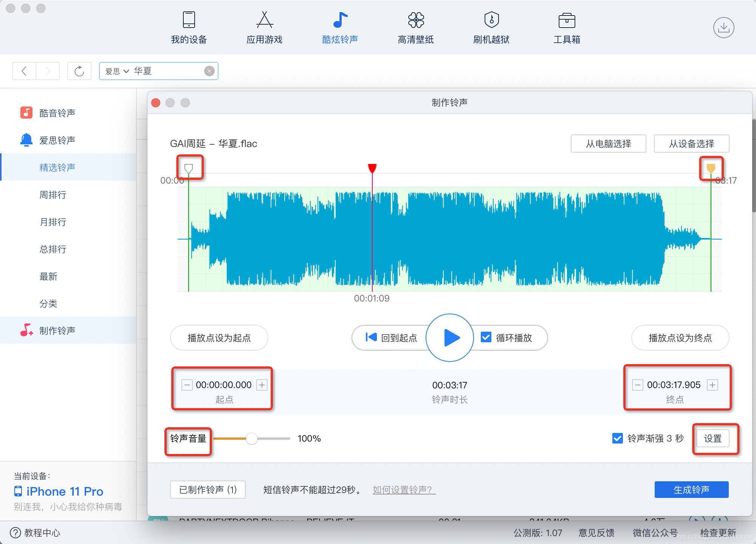Open the Toolbox (工具箱) section
This screenshot has height=544, width=756.
click(x=567, y=28)
